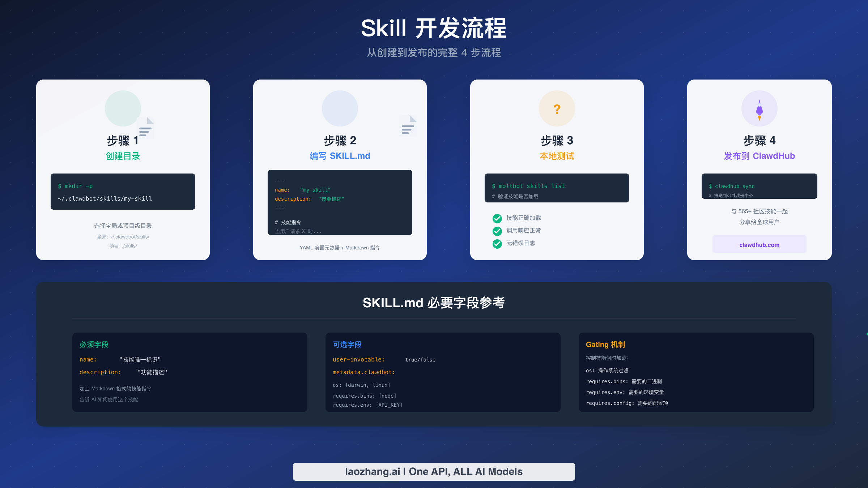Image resolution: width=868 pixels, height=488 pixels.
Task: Click the green circle icon above 步骤 1
Action: pyautogui.click(x=123, y=108)
